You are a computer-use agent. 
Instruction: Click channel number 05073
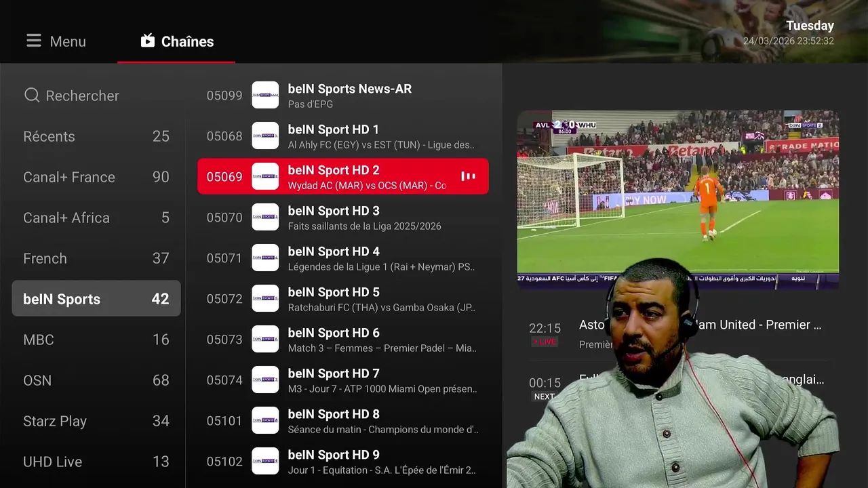224,340
